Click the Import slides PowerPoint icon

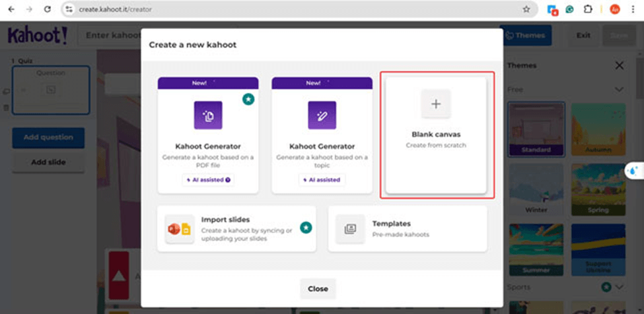[174, 229]
